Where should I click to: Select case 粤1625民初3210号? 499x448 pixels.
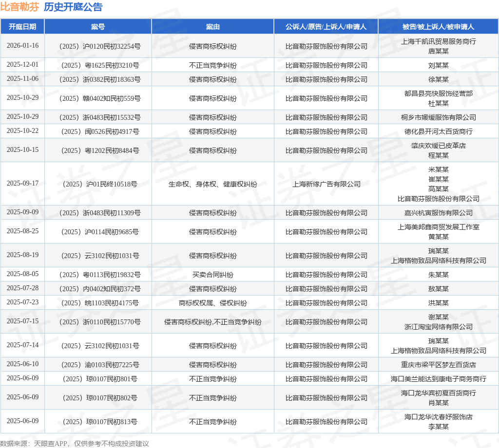(x=100, y=66)
